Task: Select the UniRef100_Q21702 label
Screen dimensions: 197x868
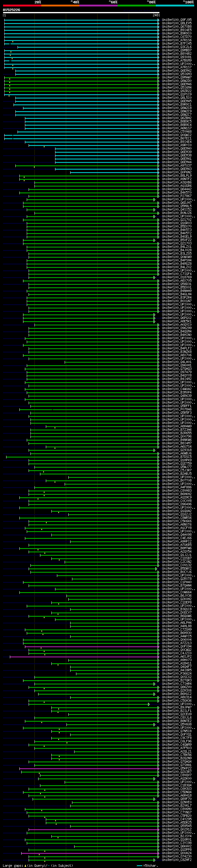Action: coord(176,220)
